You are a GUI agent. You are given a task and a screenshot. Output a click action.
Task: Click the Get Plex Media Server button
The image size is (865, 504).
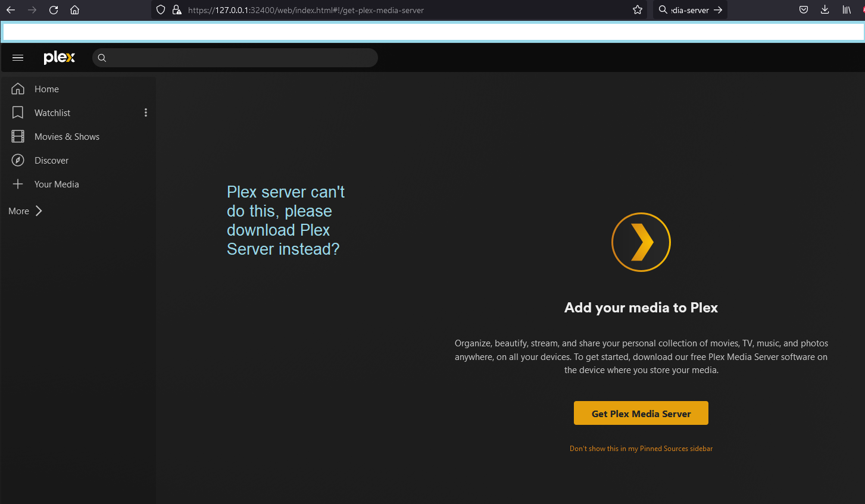[641, 413]
